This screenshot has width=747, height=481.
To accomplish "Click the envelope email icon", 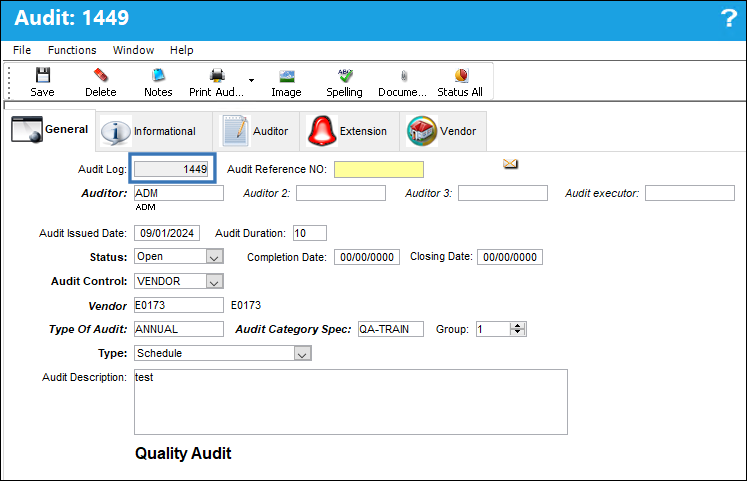I will pyautogui.click(x=510, y=164).
